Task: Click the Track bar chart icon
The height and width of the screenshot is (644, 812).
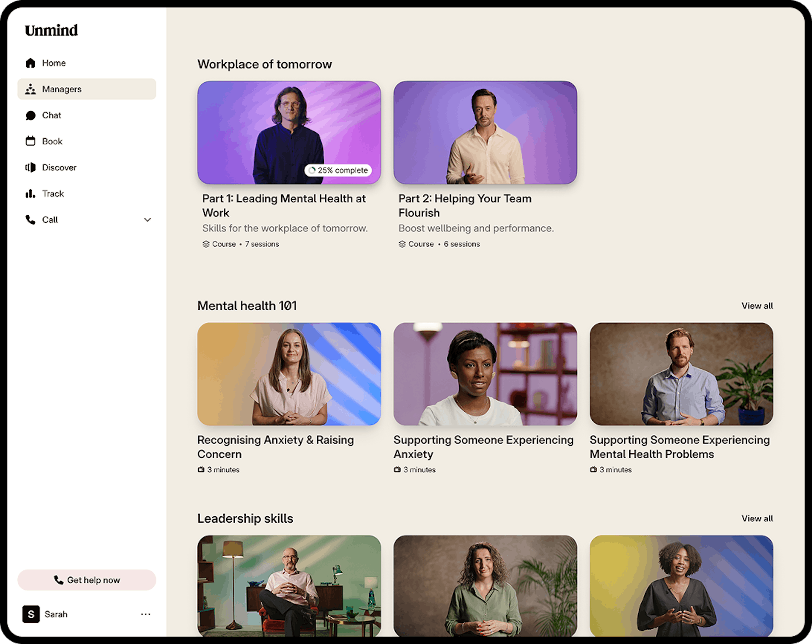Action: point(30,194)
